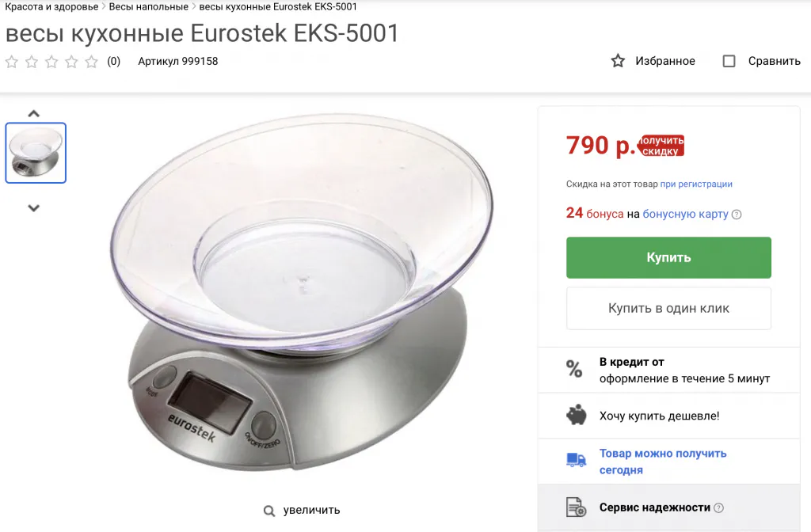This screenshot has width=811, height=532.
Task: Click the piggy bank icon
Action: [576, 416]
